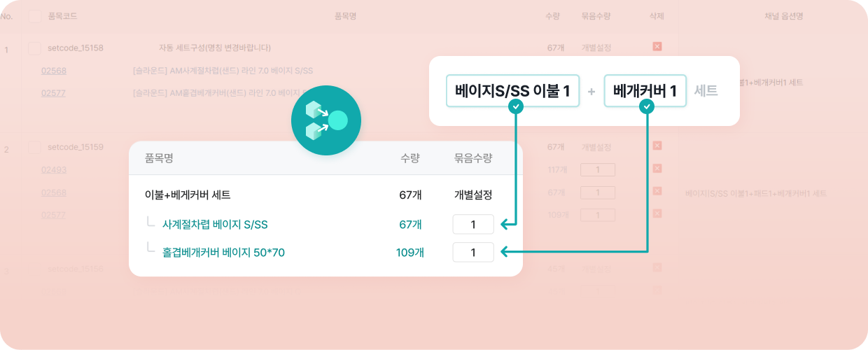Click bundle quantity field for 홑겹베개커버 베이지 50*70

473,252
